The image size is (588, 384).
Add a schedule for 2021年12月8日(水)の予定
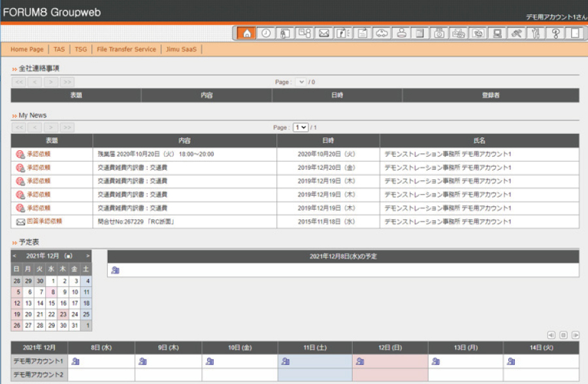click(x=115, y=270)
